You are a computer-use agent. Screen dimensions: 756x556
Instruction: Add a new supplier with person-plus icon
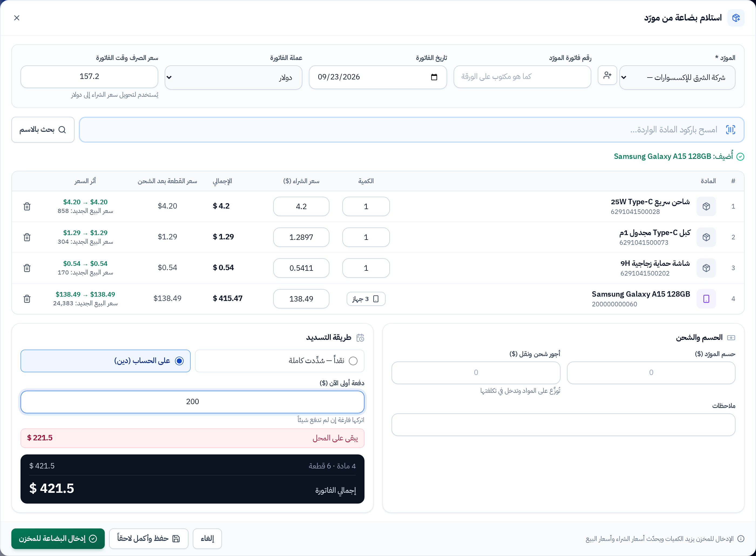(607, 75)
